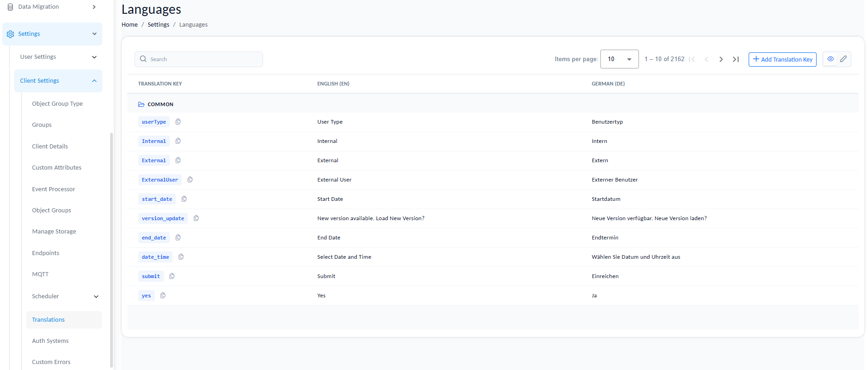Copy the userType translation key
868x370 pixels.
tap(178, 122)
